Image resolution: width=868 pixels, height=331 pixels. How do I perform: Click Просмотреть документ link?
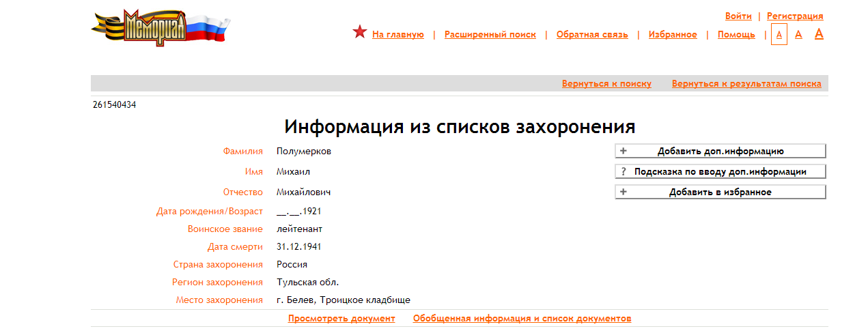341,319
